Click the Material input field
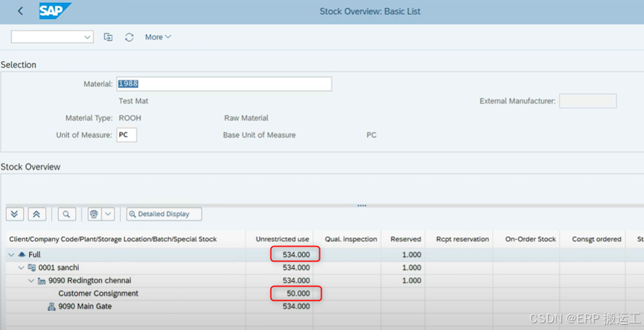The image size is (644, 330). coord(224,84)
